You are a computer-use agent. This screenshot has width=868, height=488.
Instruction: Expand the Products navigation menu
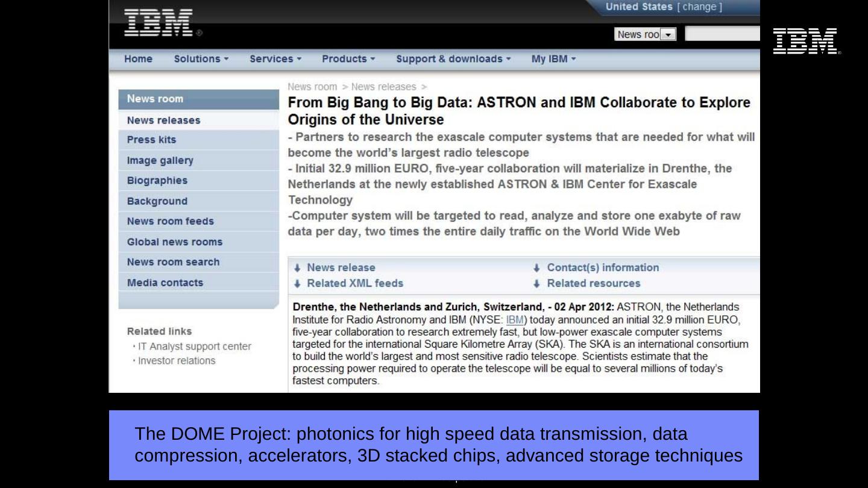point(348,59)
